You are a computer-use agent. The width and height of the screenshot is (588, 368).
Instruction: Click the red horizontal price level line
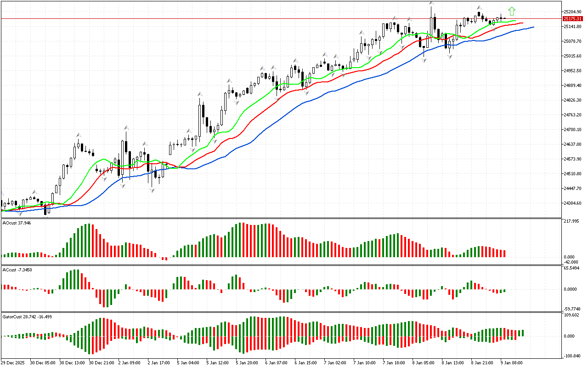276,19
